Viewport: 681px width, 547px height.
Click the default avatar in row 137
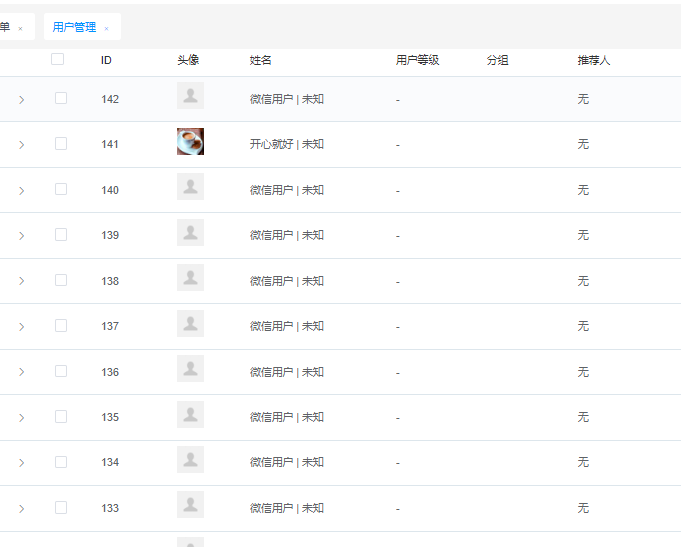click(x=190, y=324)
